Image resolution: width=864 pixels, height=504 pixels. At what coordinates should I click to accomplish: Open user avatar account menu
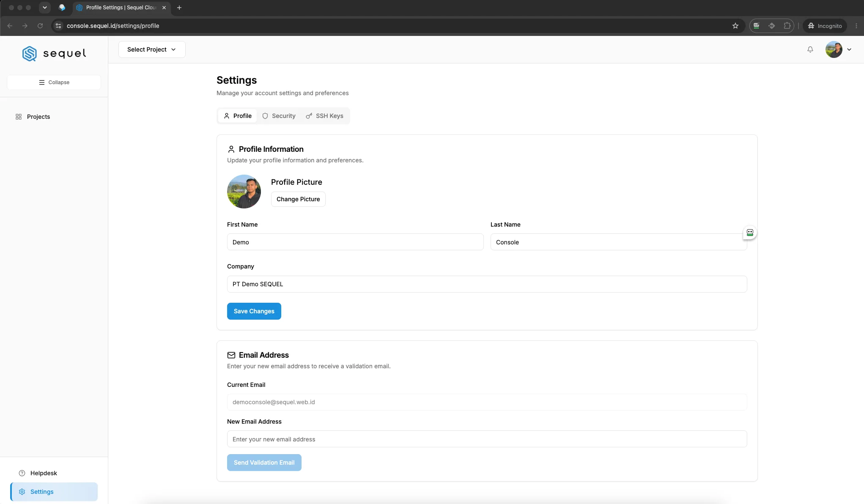[839, 49]
